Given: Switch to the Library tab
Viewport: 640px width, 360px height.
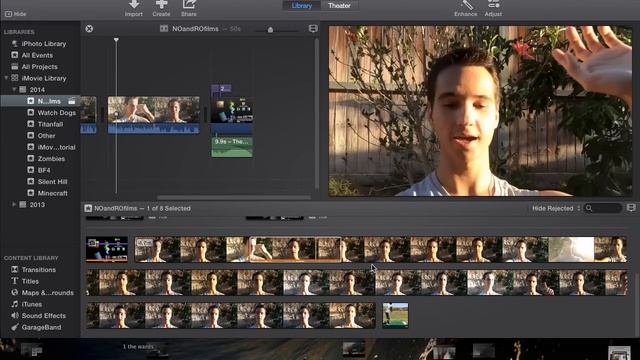Looking at the screenshot, I should 302,6.
